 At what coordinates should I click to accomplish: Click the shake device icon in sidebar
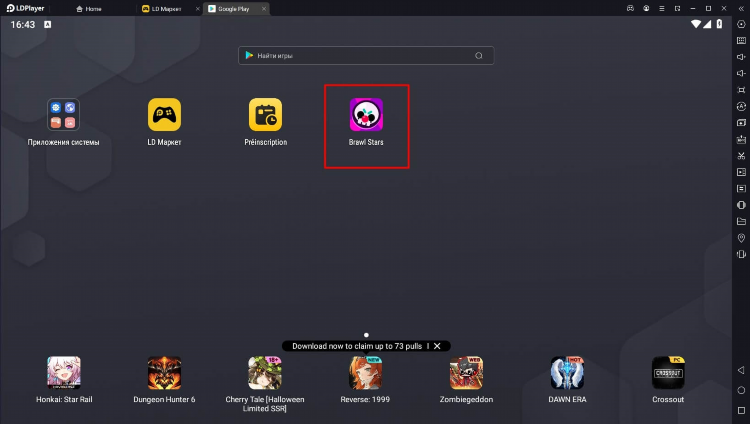pos(741,254)
